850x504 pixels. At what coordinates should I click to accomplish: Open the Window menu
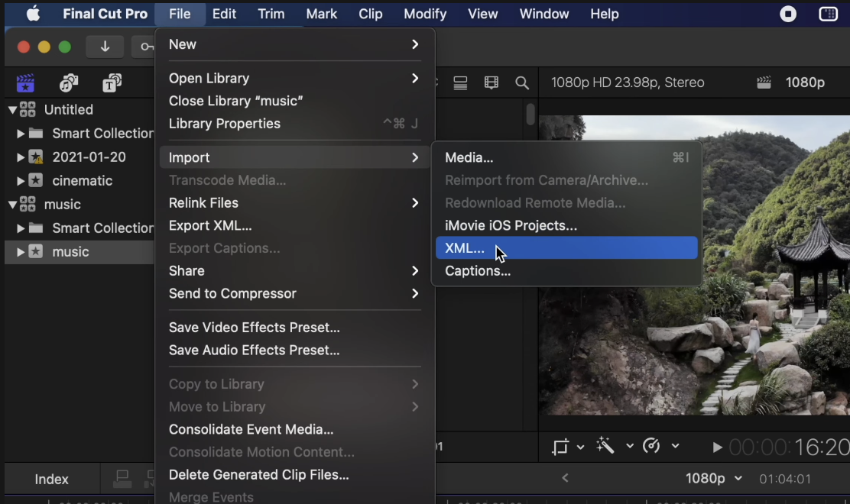[543, 14]
